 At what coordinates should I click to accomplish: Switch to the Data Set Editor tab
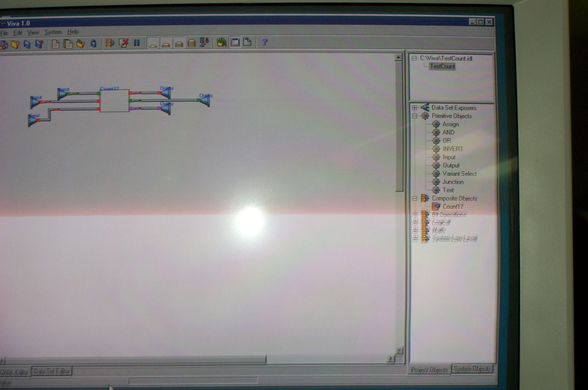click(x=52, y=371)
